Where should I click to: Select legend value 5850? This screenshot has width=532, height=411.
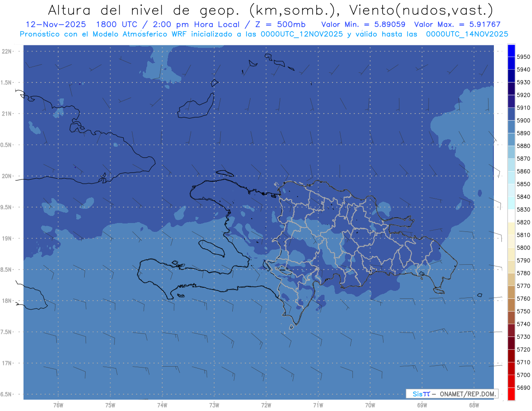point(523,184)
